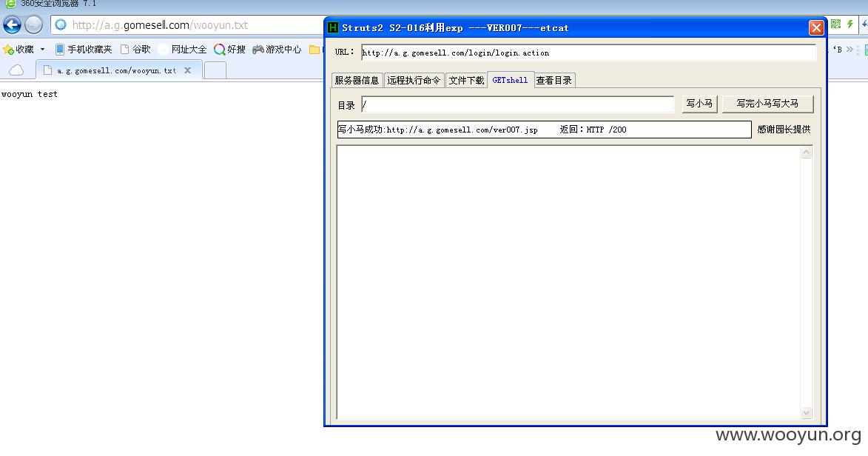Click the output scrollbar up arrow

click(x=806, y=152)
